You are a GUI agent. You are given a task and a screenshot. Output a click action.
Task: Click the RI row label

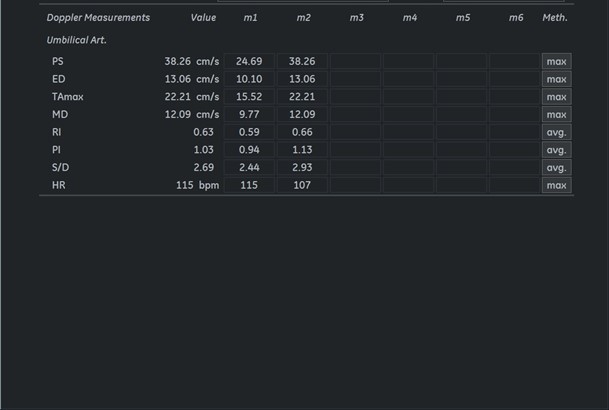(x=57, y=132)
